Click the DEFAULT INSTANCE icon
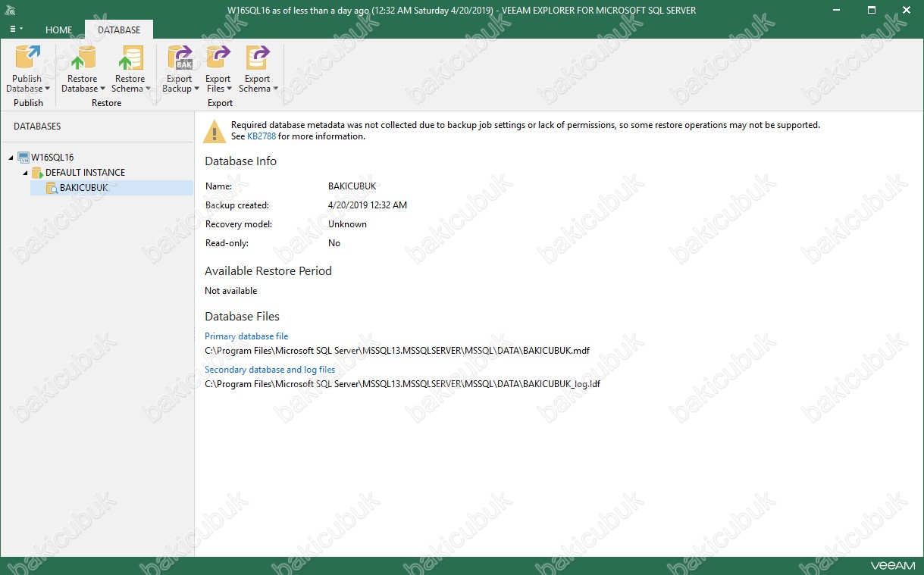Viewport: 924px width, 575px height. coord(37,173)
